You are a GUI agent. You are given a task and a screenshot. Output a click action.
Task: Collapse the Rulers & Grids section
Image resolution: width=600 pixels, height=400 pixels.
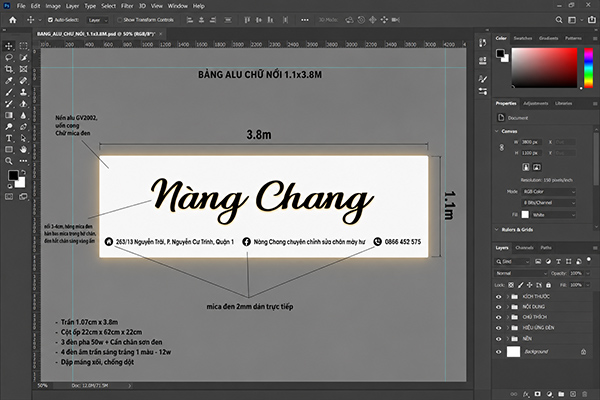[x=497, y=230]
